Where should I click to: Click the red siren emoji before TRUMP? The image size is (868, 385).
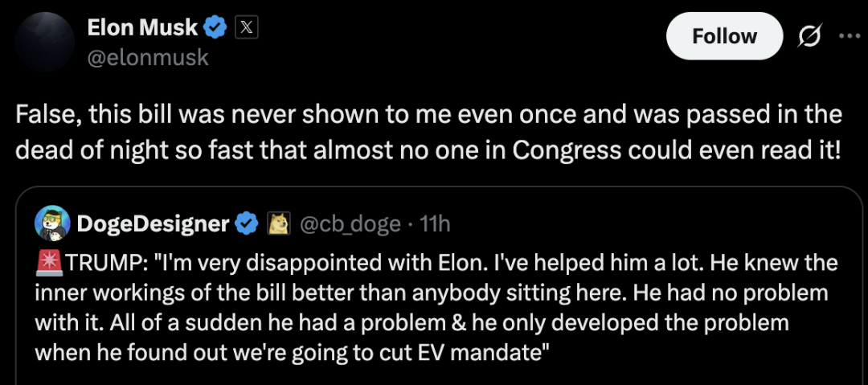(49, 263)
